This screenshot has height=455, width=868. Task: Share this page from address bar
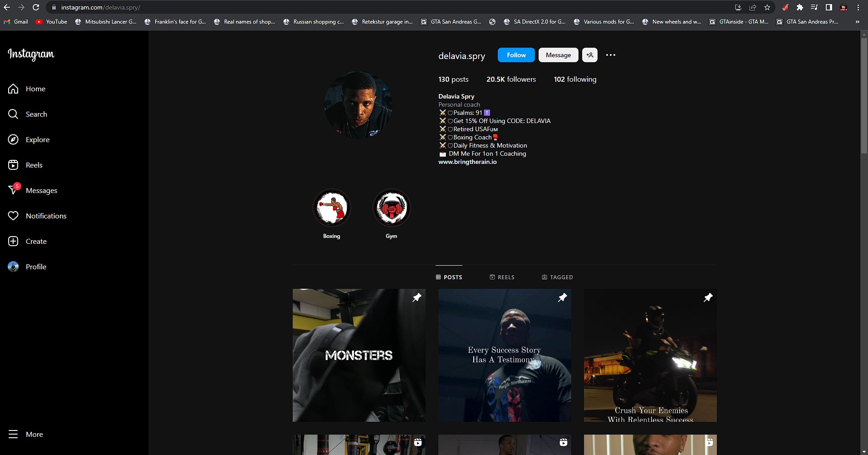click(x=753, y=7)
